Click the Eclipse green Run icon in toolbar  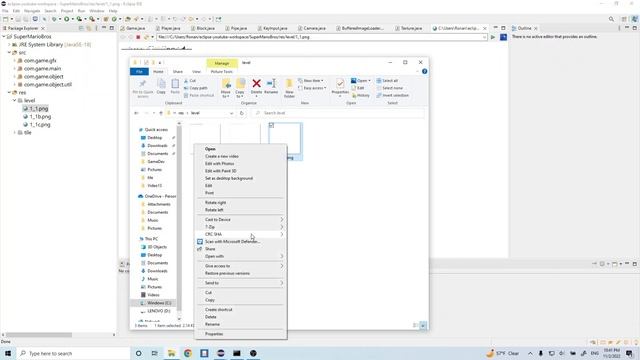(x=67, y=19)
